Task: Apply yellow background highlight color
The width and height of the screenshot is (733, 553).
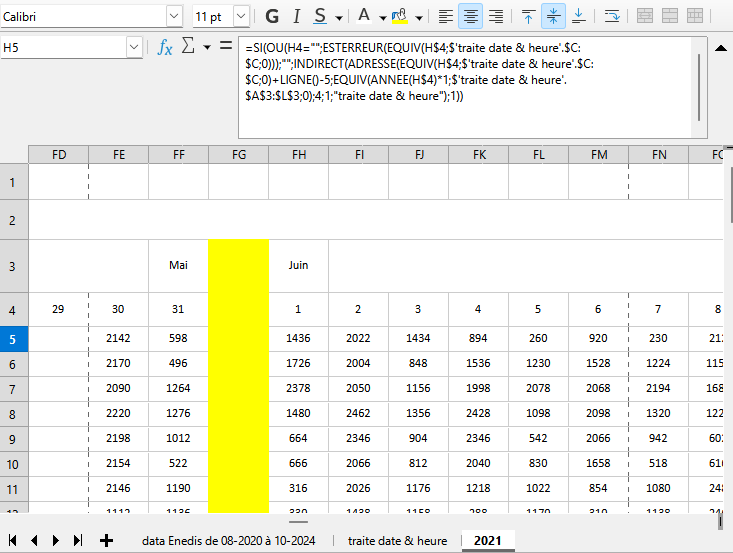Action: [400, 16]
